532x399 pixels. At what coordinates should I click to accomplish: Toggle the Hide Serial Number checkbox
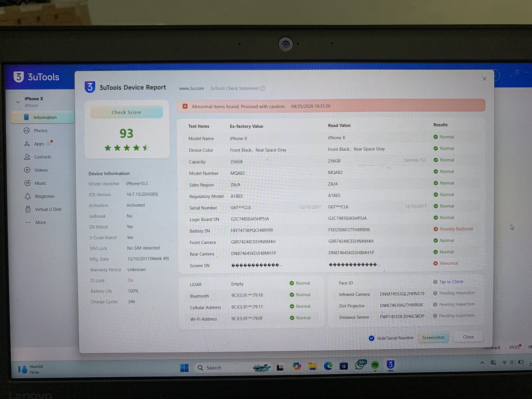372,338
